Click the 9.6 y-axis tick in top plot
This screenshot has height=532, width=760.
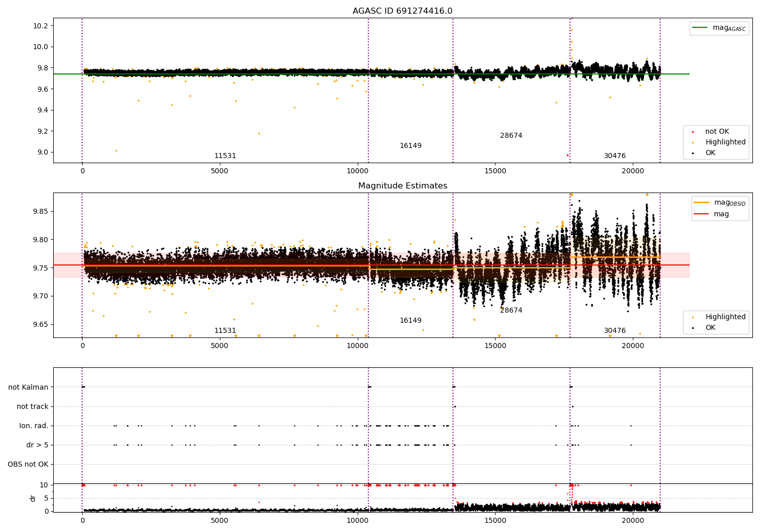coord(42,89)
